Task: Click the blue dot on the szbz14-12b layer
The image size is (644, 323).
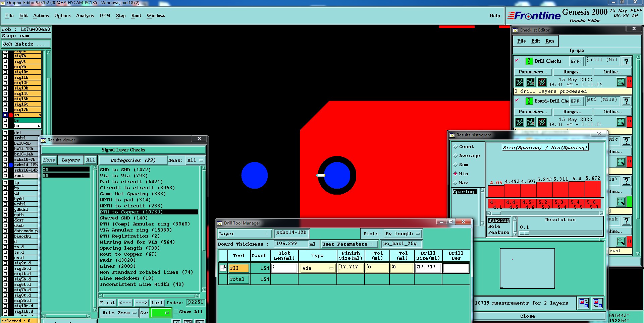Action: (x=11, y=165)
